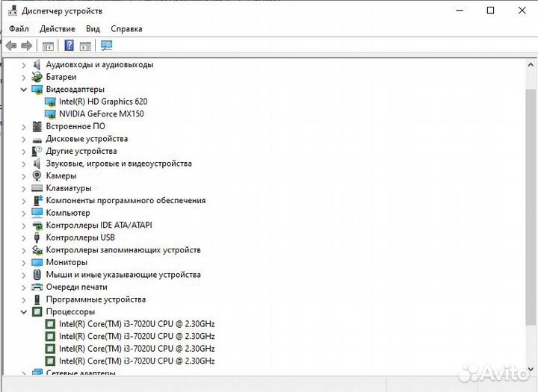The image size is (538, 392).
Task: Click the Компоненты программного обеспечения icon
Action: tap(37, 200)
